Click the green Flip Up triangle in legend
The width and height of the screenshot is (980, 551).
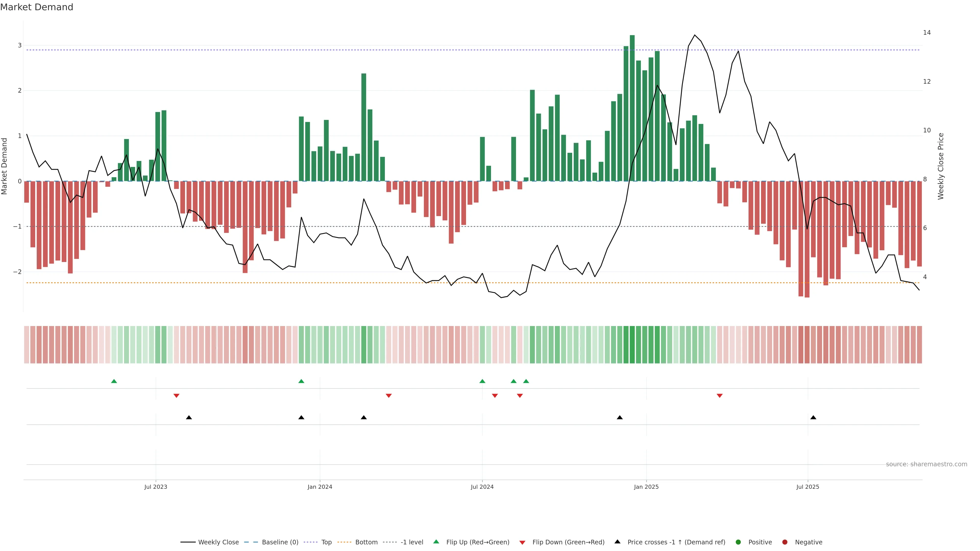point(436,542)
